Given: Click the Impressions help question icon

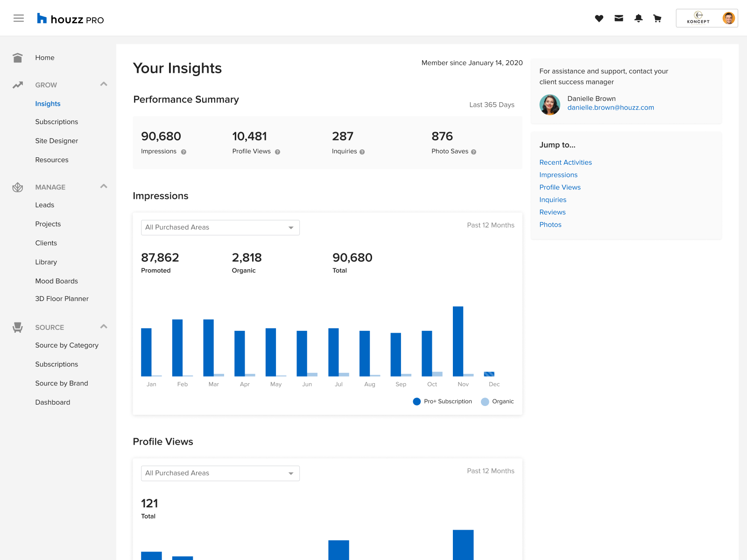Looking at the screenshot, I should (x=183, y=152).
